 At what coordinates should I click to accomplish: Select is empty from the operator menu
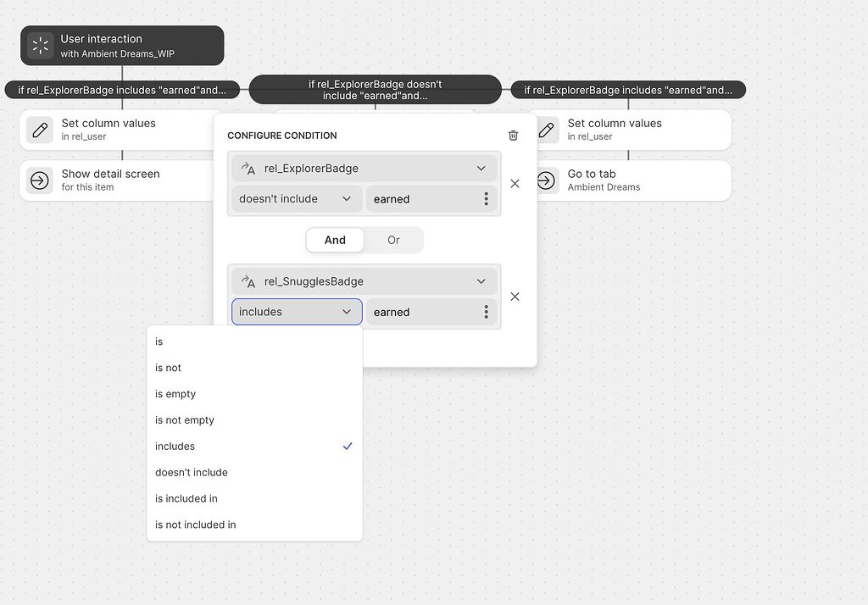pyautogui.click(x=175, y=394)
